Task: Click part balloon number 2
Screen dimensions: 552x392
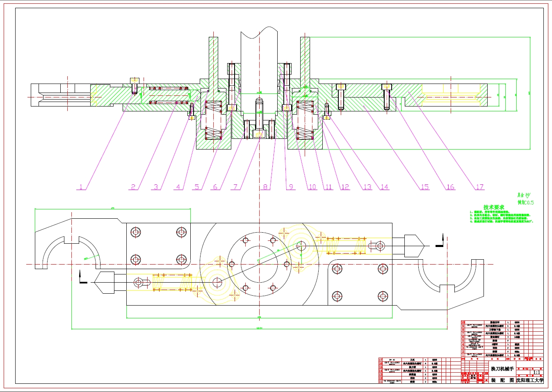Action: pos(133,187)
